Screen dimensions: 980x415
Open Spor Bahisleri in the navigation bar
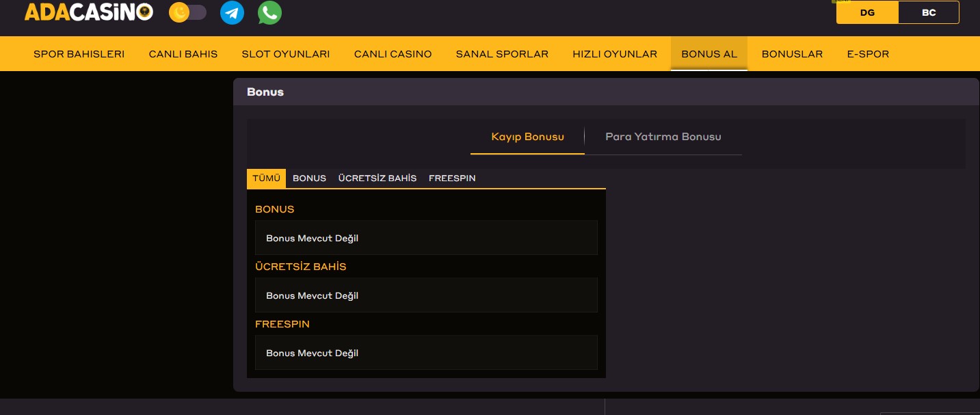[79, 54]
